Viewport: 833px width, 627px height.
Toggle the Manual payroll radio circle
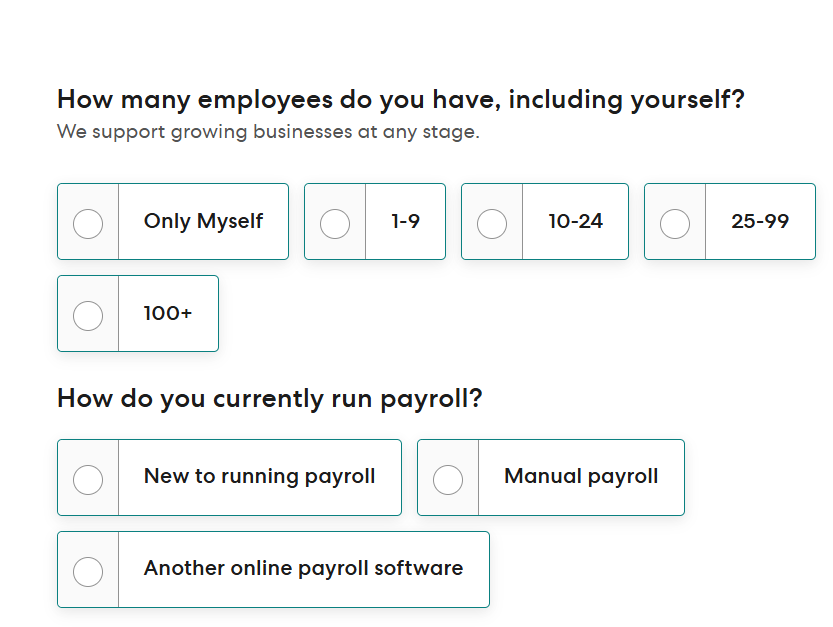[448, 479]
